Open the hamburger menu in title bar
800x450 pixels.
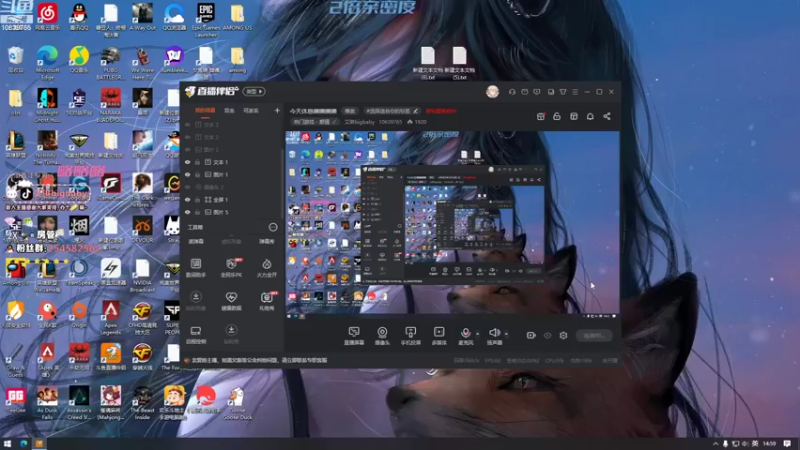pyautogui.click(x=575, y=92)
